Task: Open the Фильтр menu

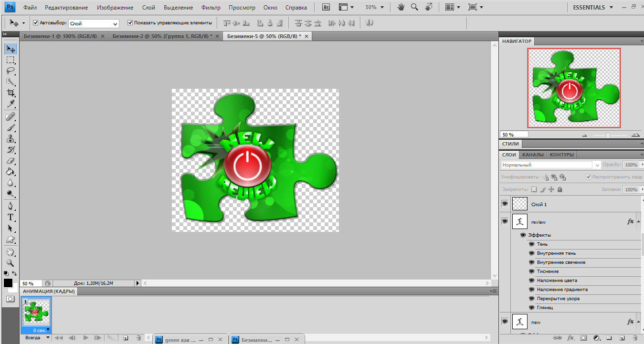Action: 211,8
